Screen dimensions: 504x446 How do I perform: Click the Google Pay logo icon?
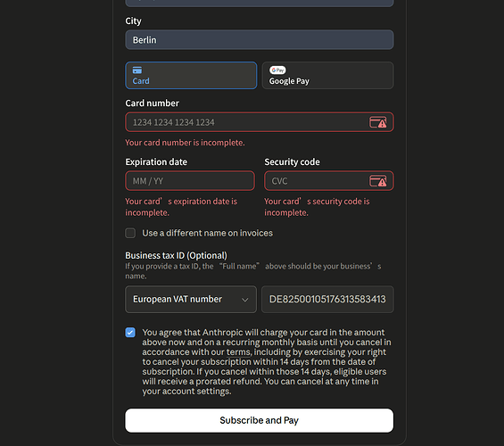point(277,70)
